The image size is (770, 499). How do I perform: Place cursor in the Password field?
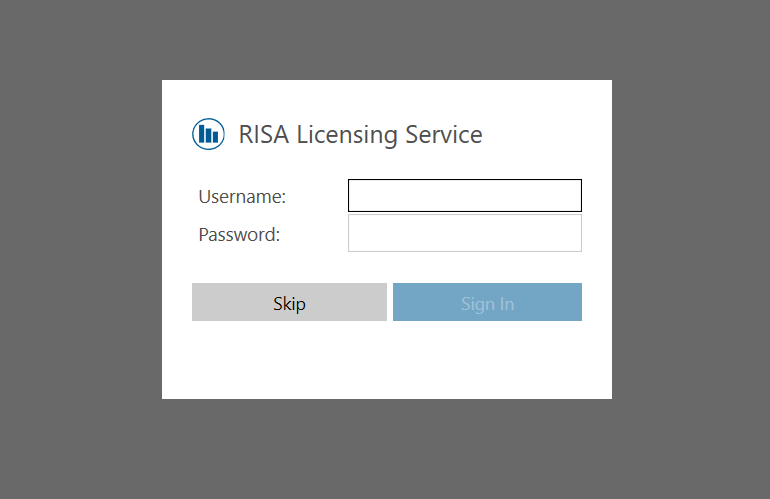[x=464, y=233]
